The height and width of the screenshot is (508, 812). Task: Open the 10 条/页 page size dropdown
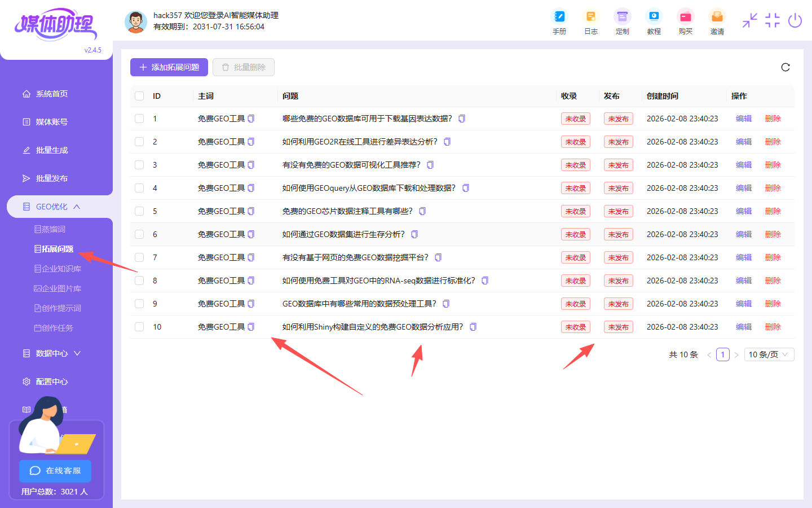click(x=769, y=354)
